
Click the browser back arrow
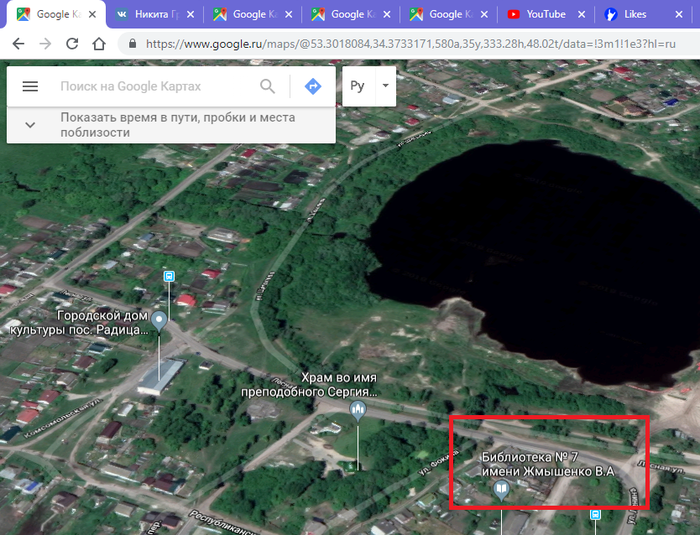point(18,44)
